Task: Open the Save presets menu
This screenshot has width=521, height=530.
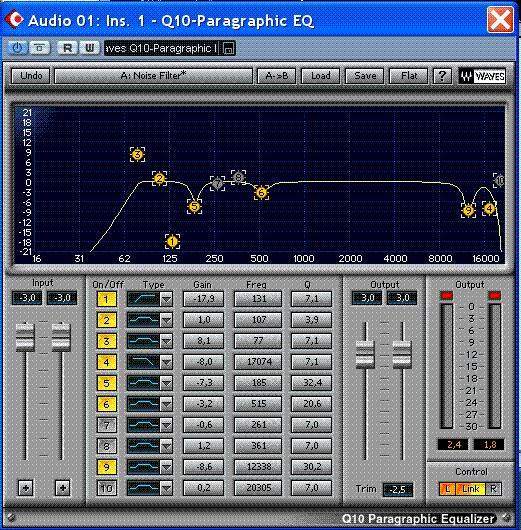Action: pos(365,76)
